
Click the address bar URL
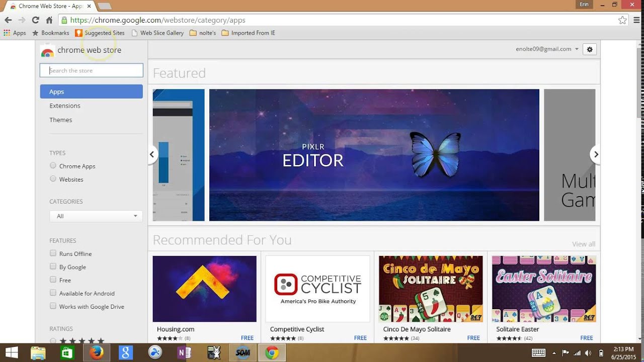pyautogui.click(x=158, y=20)
